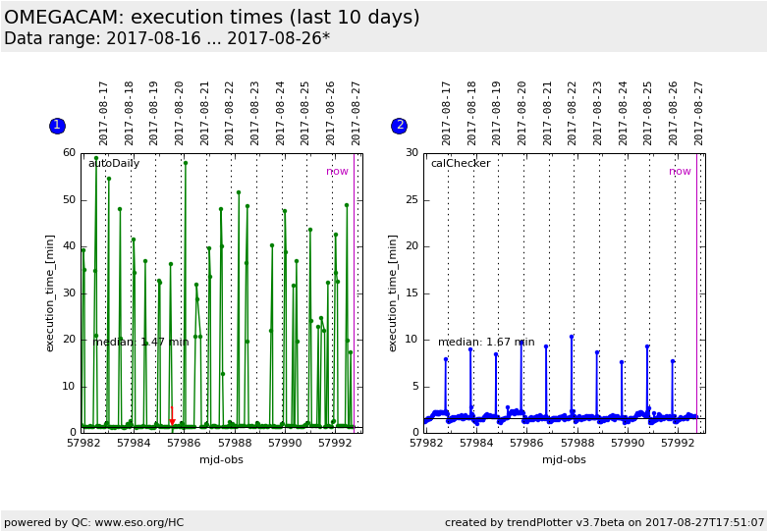Select the calChecker plot title label
This screenshot has height=532, width=768.
pyautogui.click(x=460, y=164)
